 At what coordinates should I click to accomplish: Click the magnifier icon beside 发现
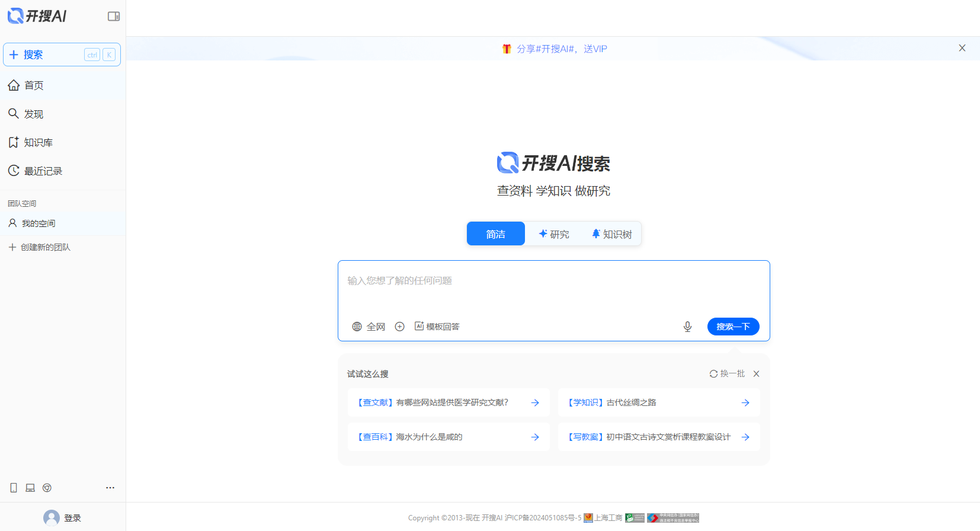pos(14,113)
